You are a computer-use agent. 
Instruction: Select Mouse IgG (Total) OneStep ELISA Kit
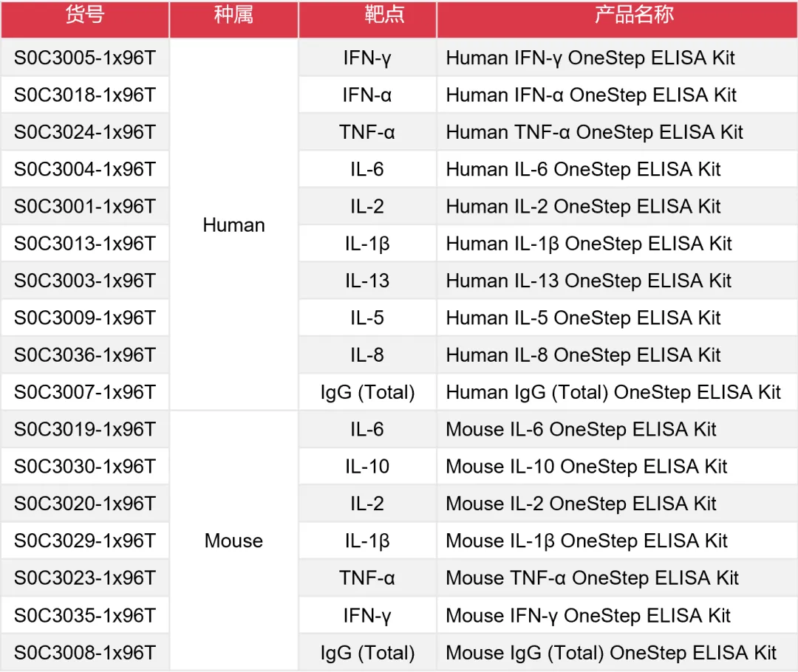coord(611,653)
